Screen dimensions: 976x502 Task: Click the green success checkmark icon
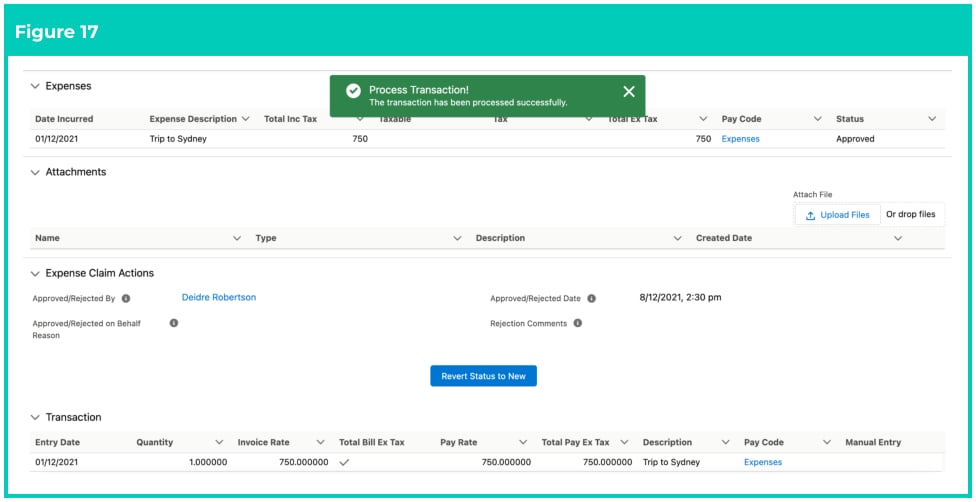coord(353,91)
